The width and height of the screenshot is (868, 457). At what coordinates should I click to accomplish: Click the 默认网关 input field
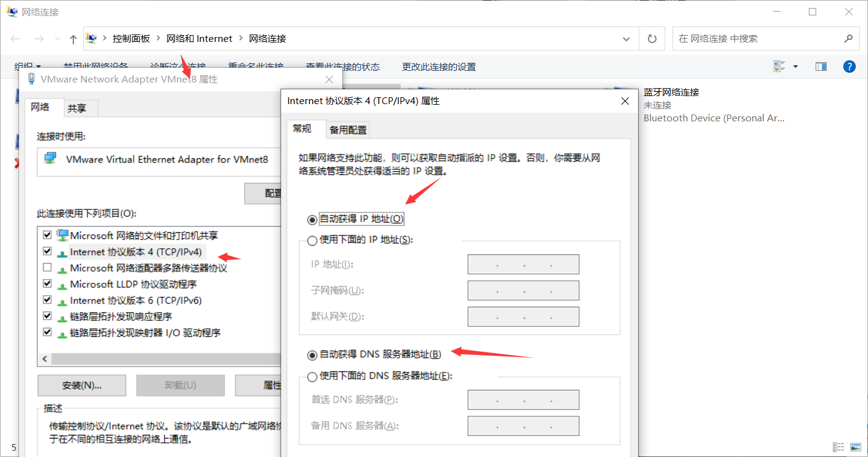(x=523, y=317)
